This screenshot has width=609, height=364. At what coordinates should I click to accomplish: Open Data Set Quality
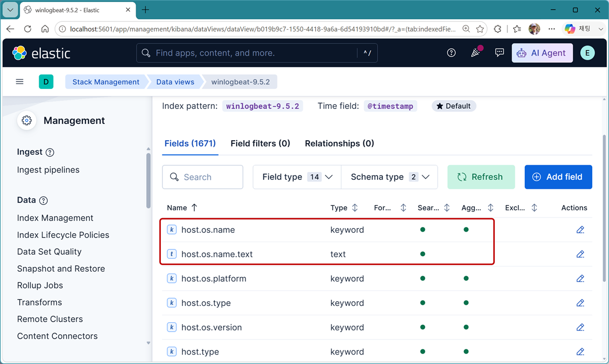49,252
